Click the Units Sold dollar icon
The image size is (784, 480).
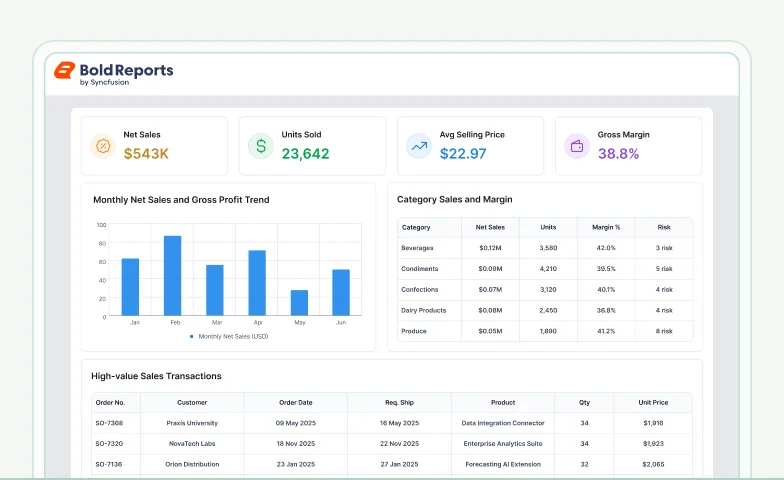(261, 146)
